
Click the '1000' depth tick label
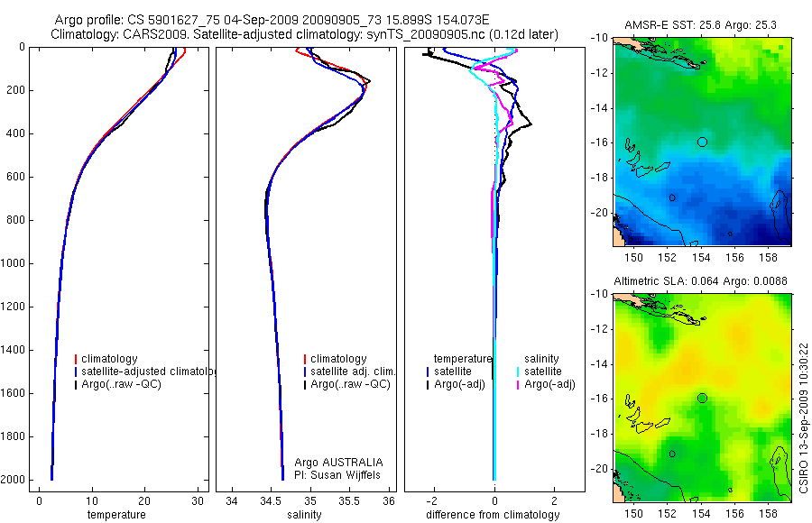click(14, 263)
